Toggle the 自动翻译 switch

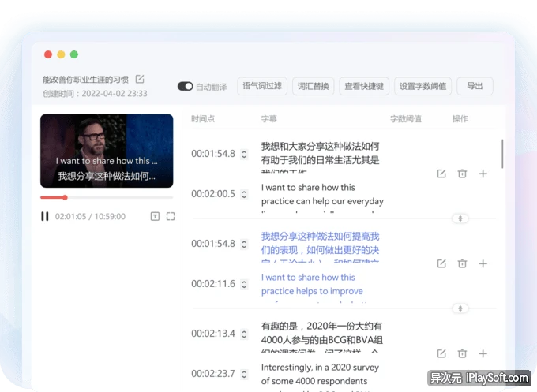[x=186, y=86]
